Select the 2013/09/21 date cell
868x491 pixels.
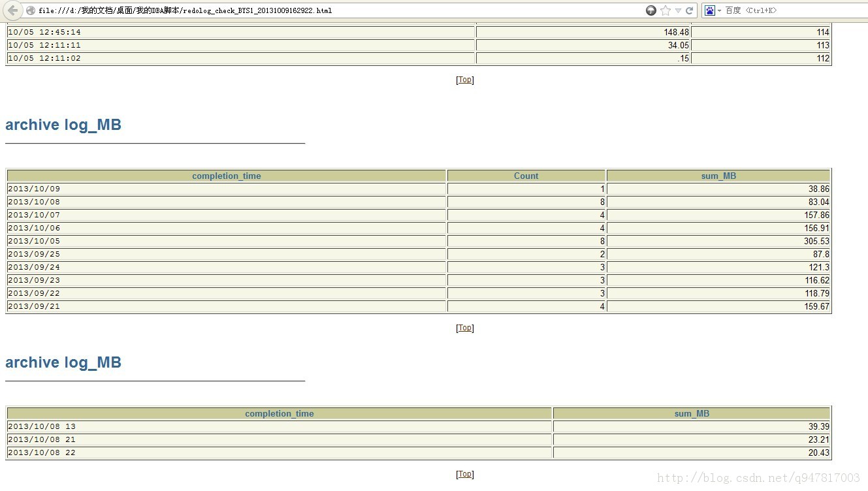(227, 306)
